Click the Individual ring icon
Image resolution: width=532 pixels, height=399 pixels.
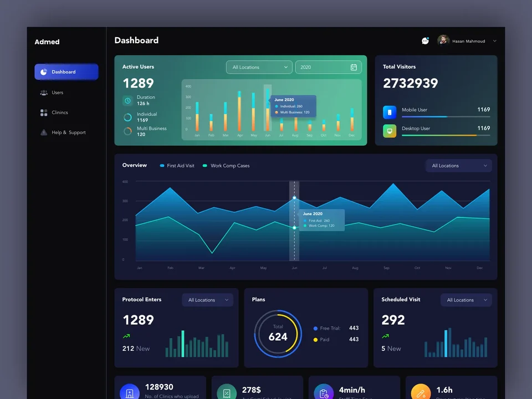127,117
